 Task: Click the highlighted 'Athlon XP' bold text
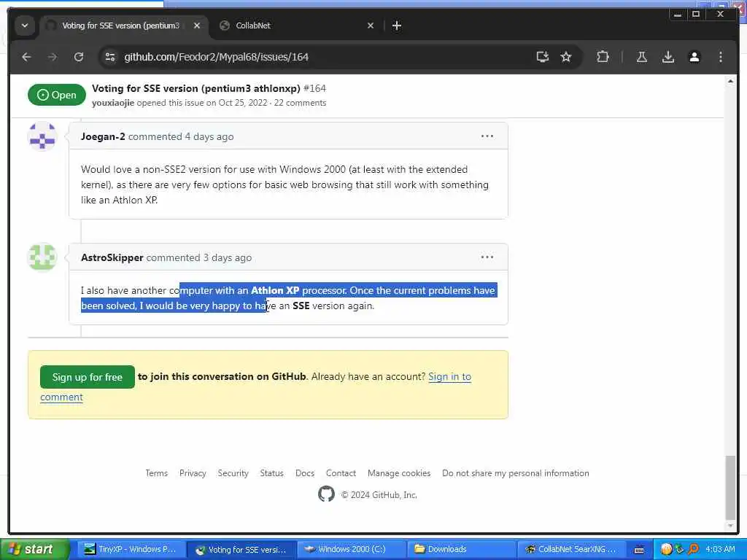point(275,290)
